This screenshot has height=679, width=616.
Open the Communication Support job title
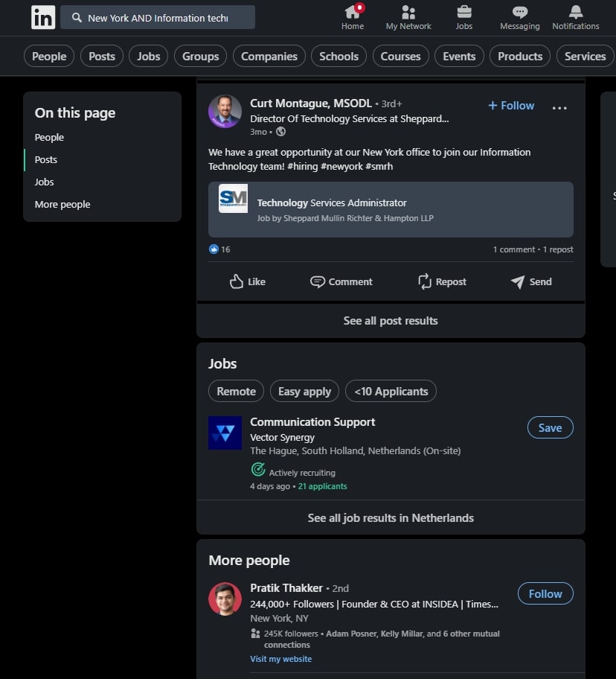[312, 422]
